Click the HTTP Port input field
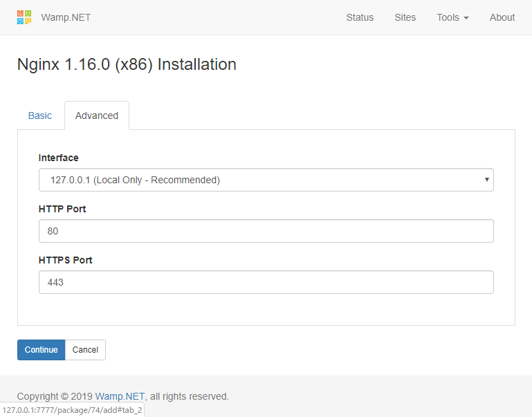Viewport: 532px width, 417px height. tap(266, 231)
